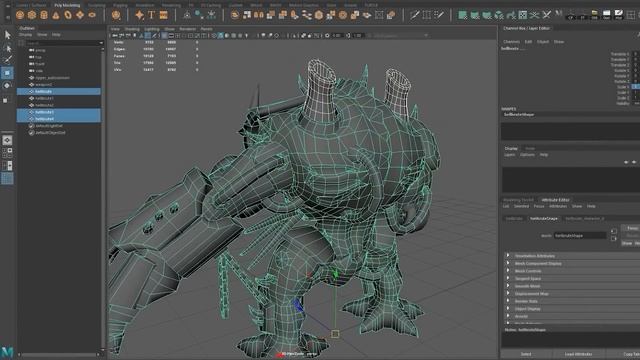Activate the Scale tool in toolbox
This screenshot has width=640, height=360.
click(6, 100)
